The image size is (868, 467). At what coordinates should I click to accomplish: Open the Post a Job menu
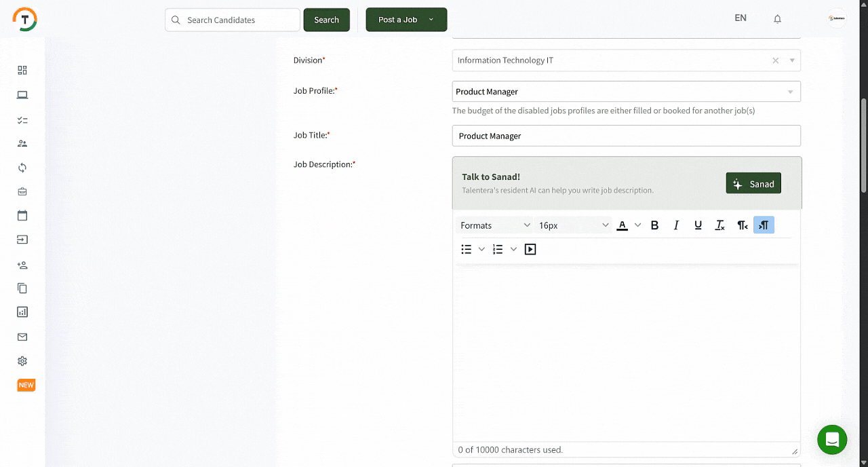406,20
